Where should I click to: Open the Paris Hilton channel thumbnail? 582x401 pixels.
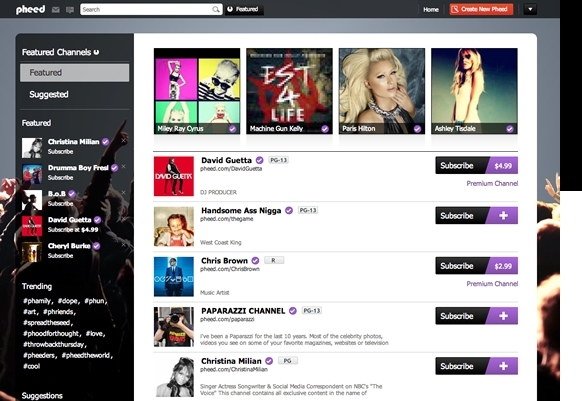coord(382,91)
